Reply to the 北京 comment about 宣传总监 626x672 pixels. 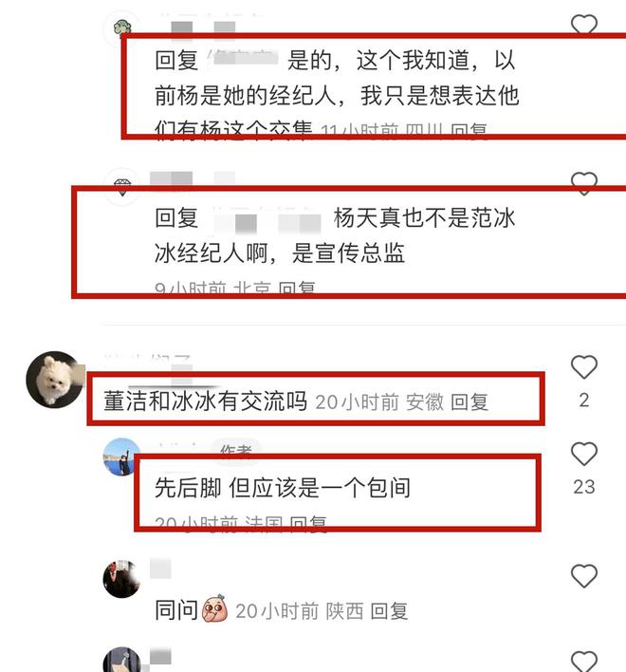297,288
